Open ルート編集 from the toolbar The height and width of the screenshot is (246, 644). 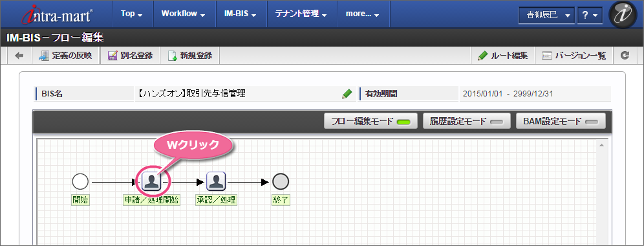coord(502,56)
